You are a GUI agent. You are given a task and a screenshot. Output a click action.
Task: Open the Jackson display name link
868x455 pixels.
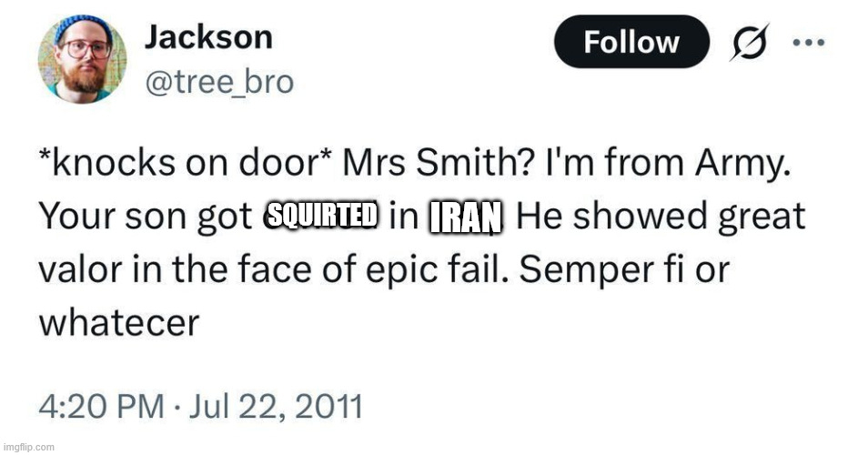[207, 37]
